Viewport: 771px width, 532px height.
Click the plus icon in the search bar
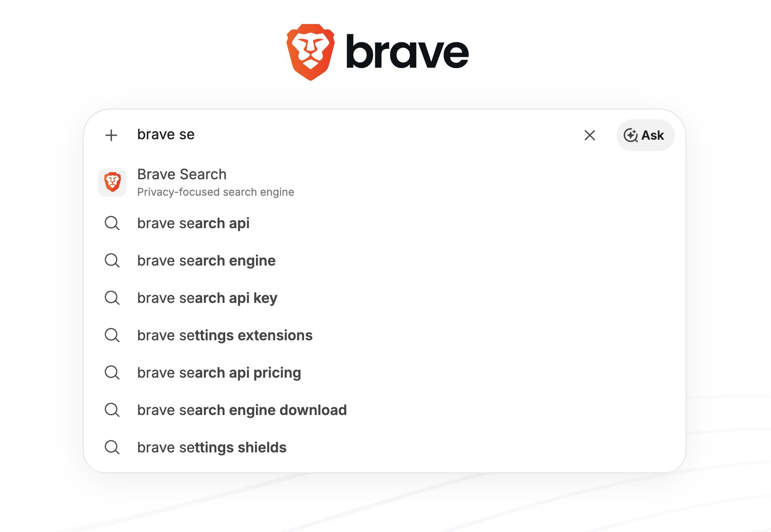(x=112, y=135)
